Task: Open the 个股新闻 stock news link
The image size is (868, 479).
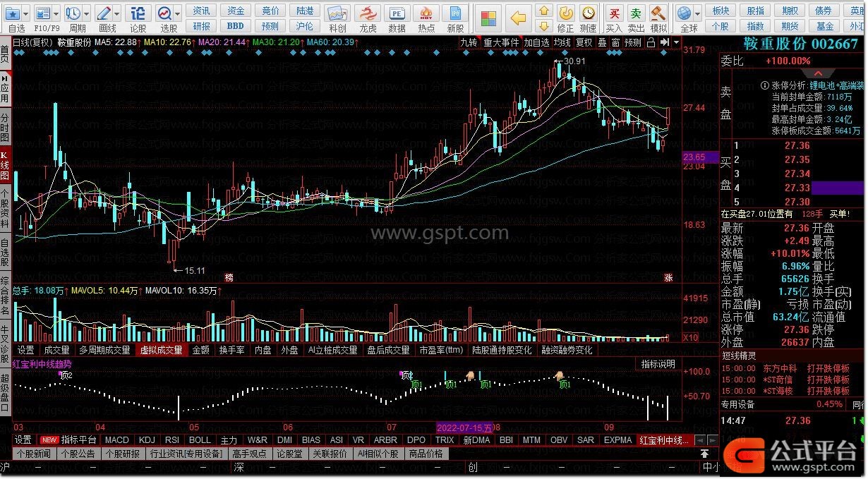Action: coord(34,454)
